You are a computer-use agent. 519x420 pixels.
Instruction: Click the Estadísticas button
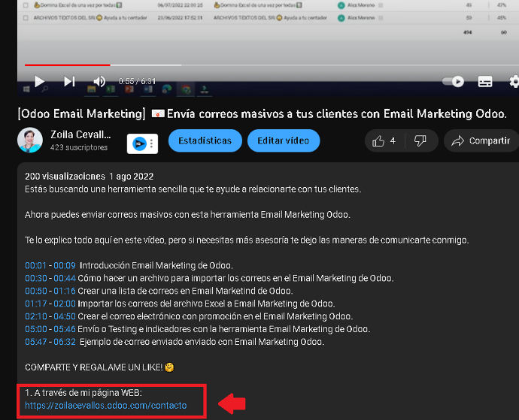205,141
